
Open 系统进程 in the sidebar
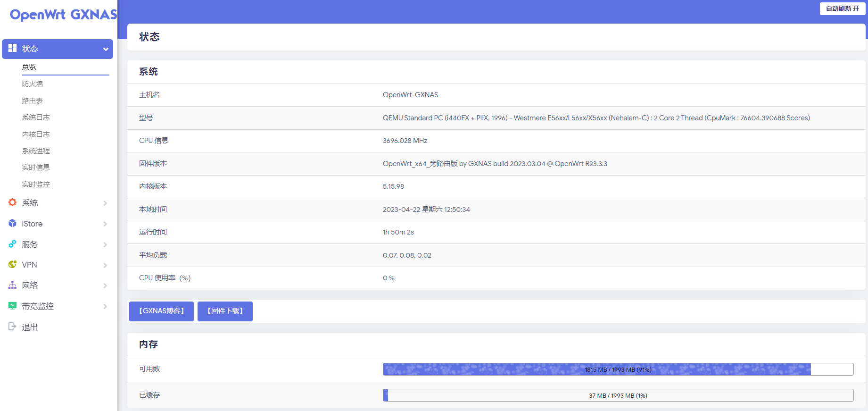pos(36,151)
